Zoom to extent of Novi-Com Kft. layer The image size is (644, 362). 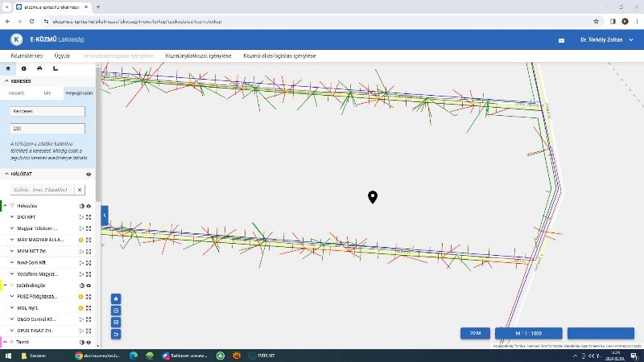[x=89, y=263]
